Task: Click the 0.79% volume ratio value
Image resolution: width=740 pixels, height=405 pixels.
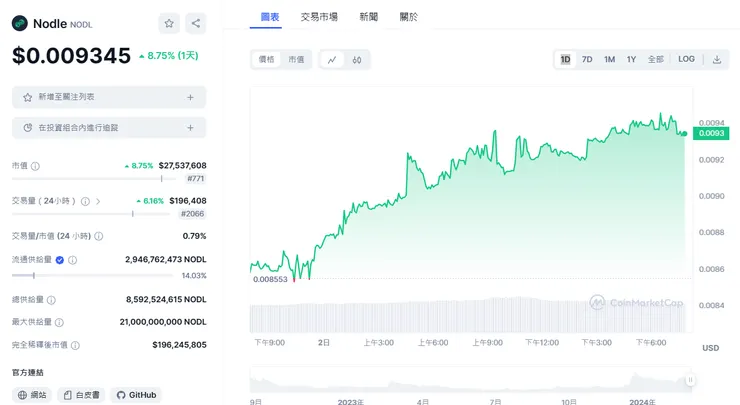Action: 194,236
